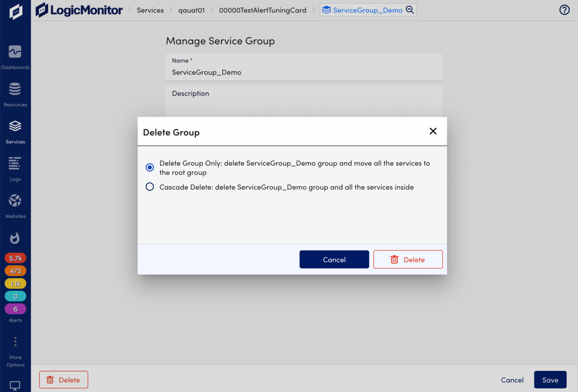Open the Services section in sidebar

tap(15, 131)
